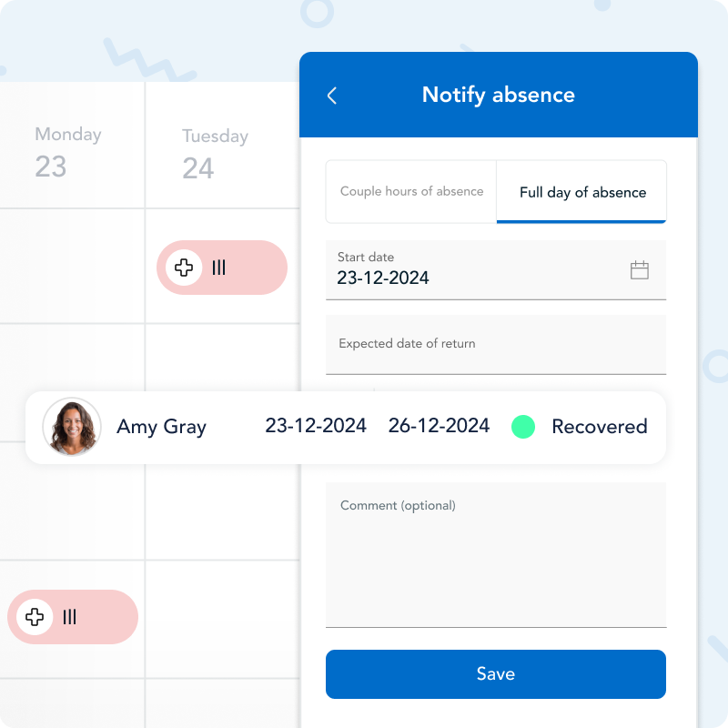Click the medical cross icon on Monday's absence pill
728x728 pixels.
[35, 617]
